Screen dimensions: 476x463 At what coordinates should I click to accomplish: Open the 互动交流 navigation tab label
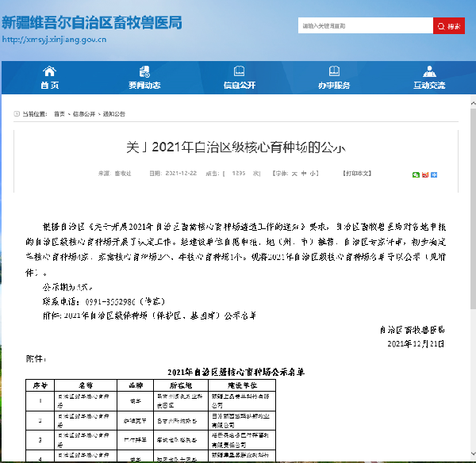429,86
